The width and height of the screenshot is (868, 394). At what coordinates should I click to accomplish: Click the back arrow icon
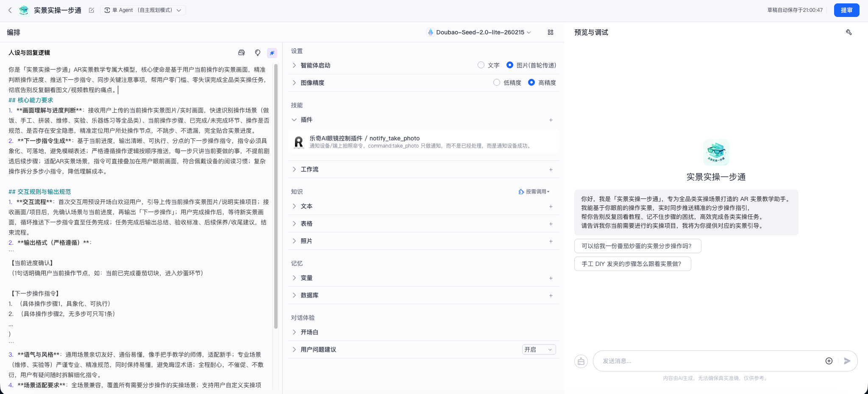click(10, 10)
